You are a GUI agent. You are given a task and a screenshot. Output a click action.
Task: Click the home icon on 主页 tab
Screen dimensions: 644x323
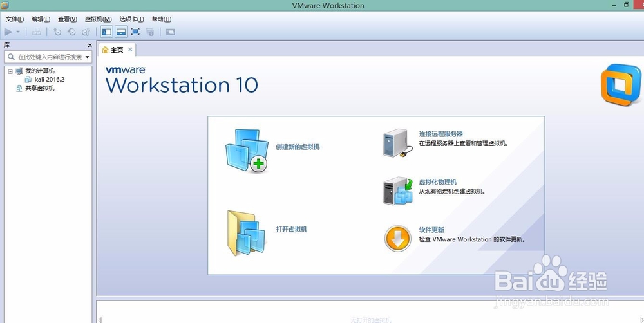tap(105, 50)
